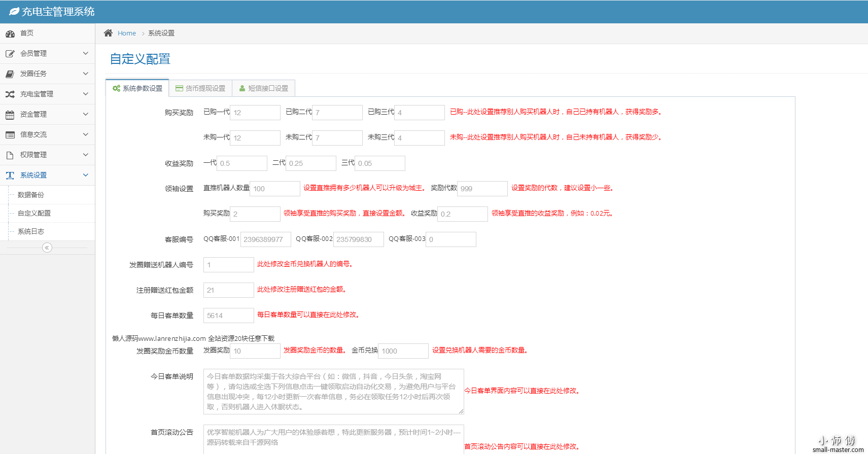
Task: Focus the QQ客服-002 input field
Action: pyautogui.click(x=359, y=239)
